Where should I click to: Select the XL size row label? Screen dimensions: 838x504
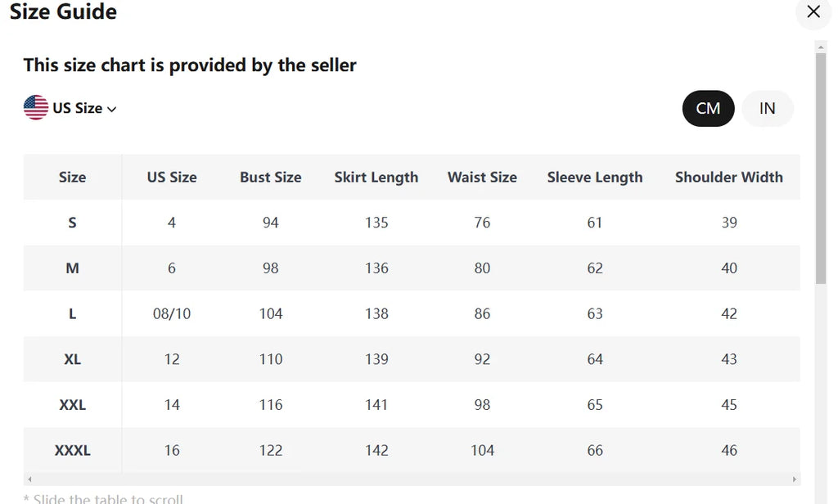pyautogui.click(x=72, y=359)
